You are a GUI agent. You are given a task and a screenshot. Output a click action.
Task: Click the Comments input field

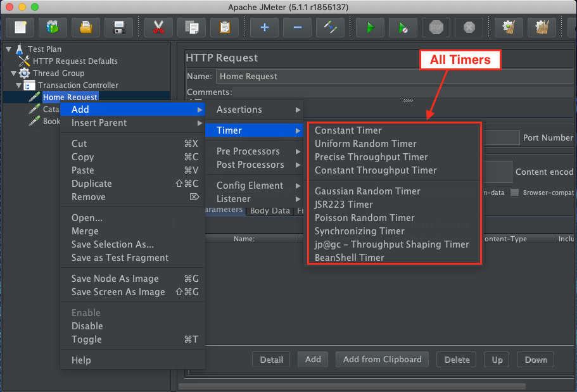click(404, 92)
